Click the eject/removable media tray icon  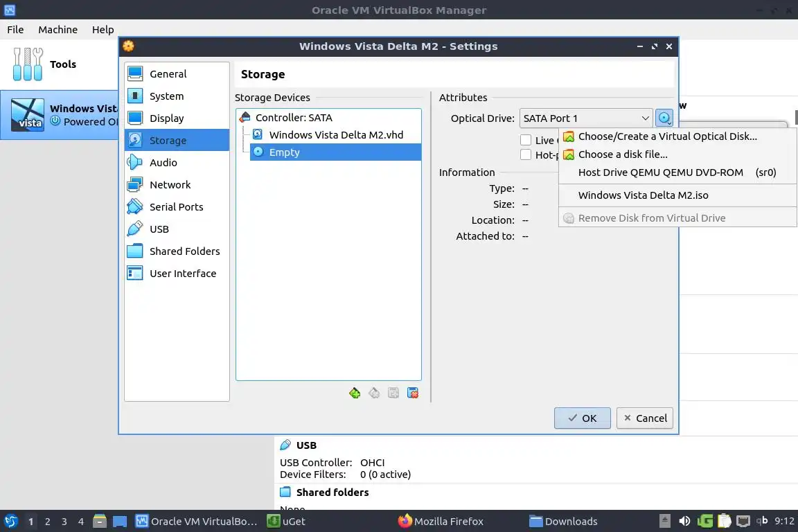[665, 522]
